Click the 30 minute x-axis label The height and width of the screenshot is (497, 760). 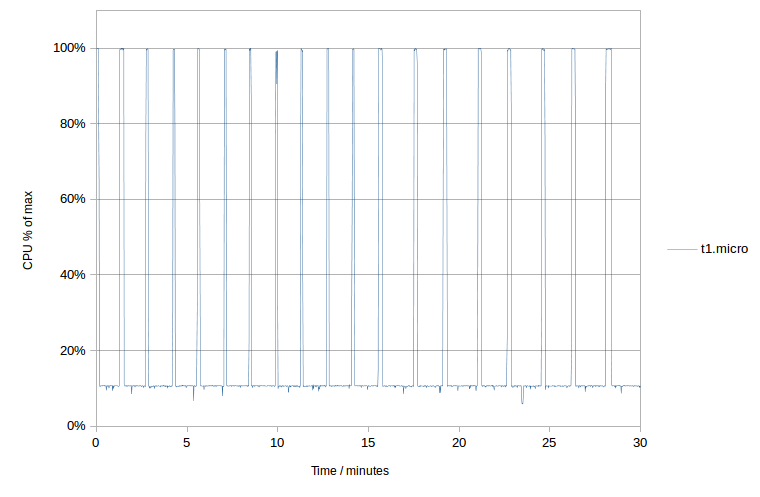[x=640, y=442]
